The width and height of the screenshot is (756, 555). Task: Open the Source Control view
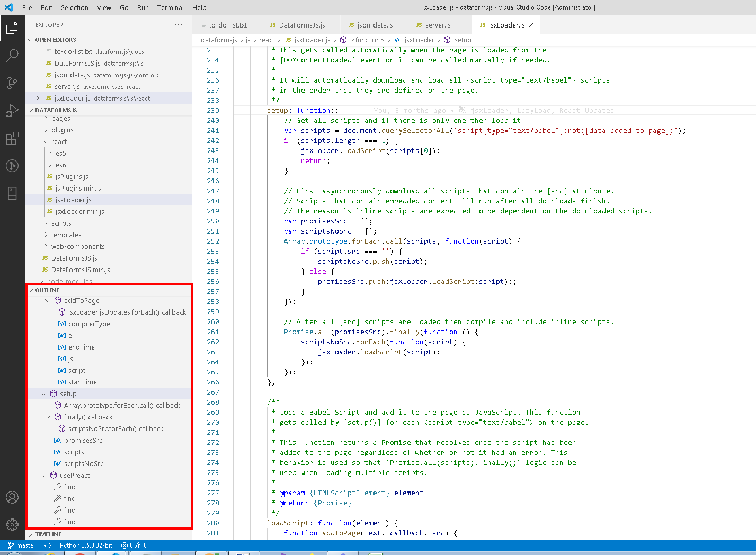[12, 83]
